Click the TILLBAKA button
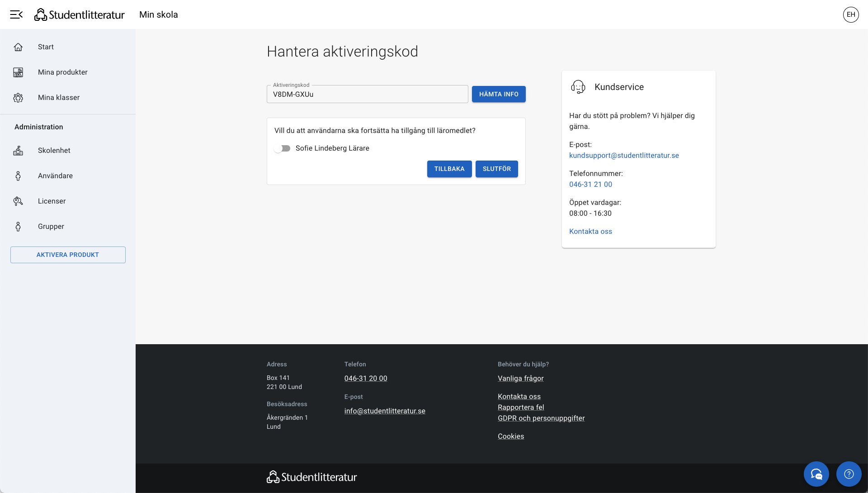Screen dimensions: 868x493 click(449, 169)
